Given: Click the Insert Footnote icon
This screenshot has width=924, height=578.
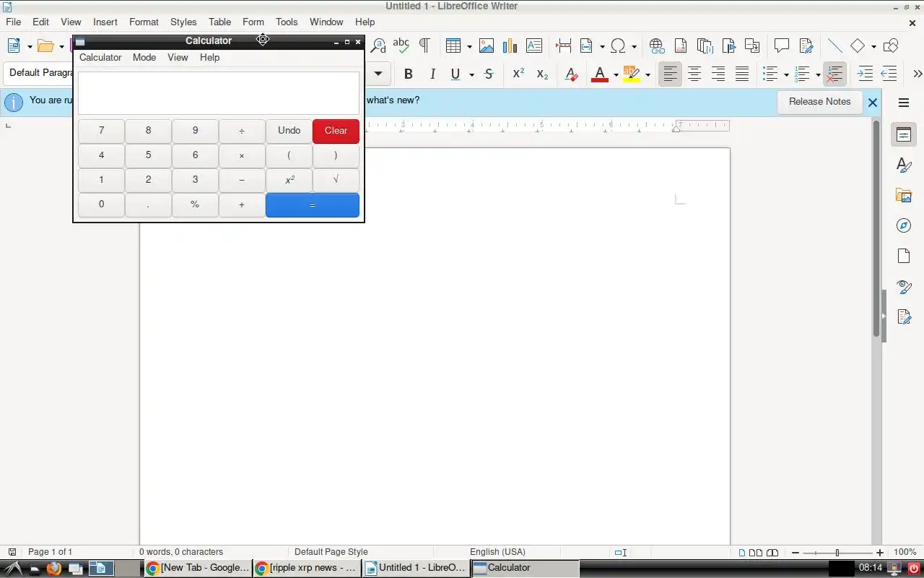Looking at the screenshot, I should [680, 46].
